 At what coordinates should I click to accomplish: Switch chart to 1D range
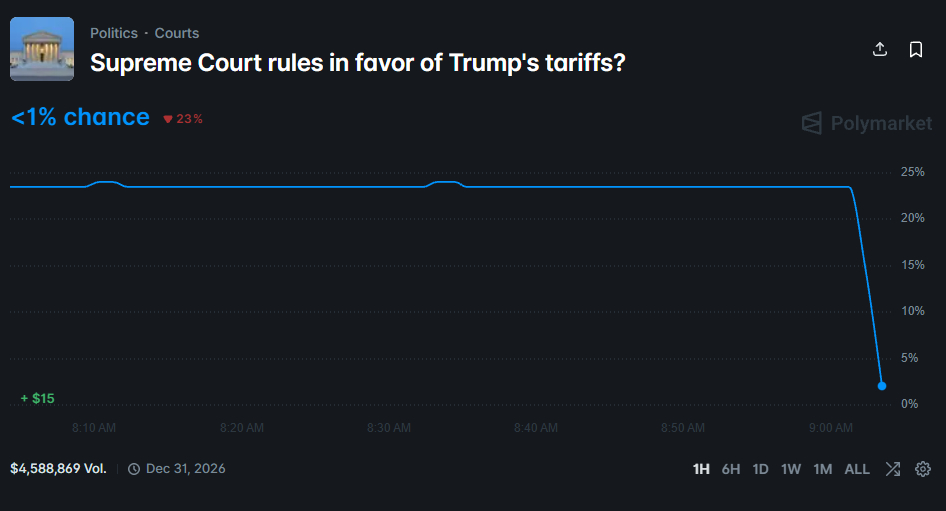[x=761, y=469]
